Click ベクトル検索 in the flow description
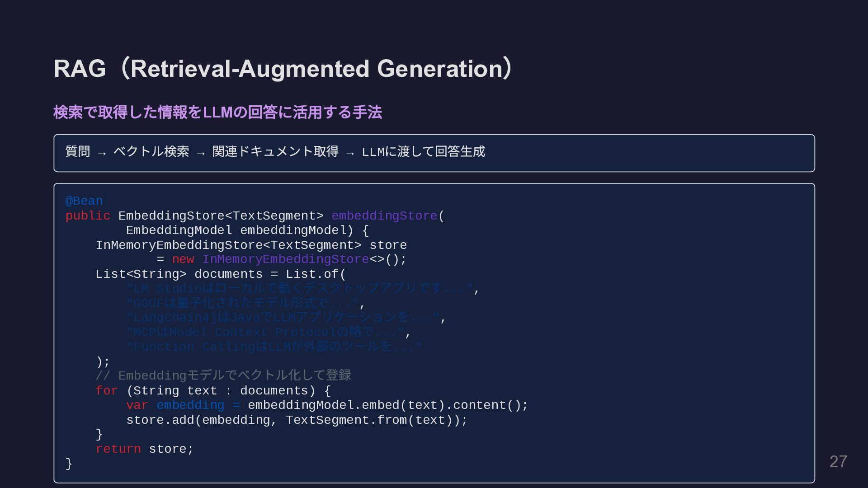Viewport: 868px width, 488px height. [151, 152]
